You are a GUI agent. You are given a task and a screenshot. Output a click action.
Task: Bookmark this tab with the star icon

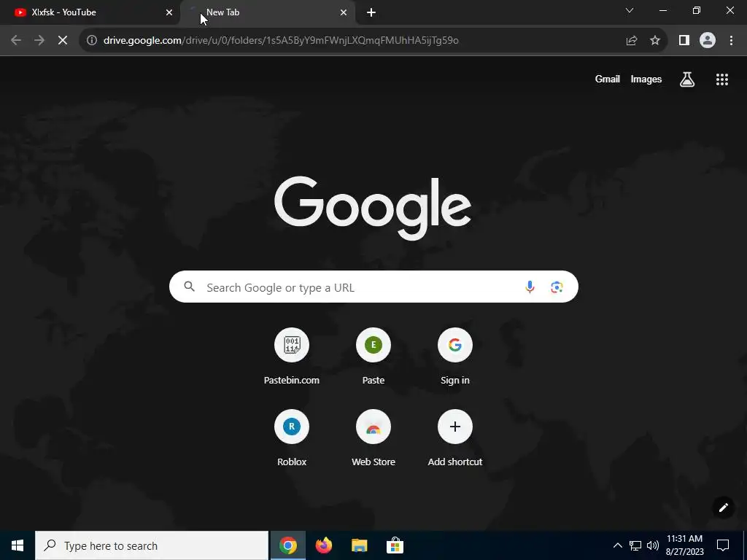point(655,41)
